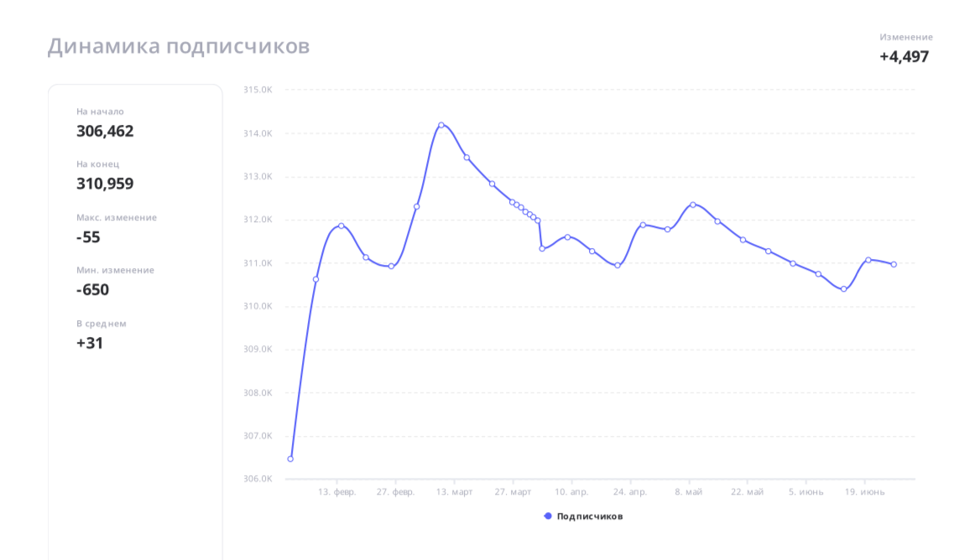Click the 306.0K y-axis label
The image size is (980, 560).
tap(258, 479)
